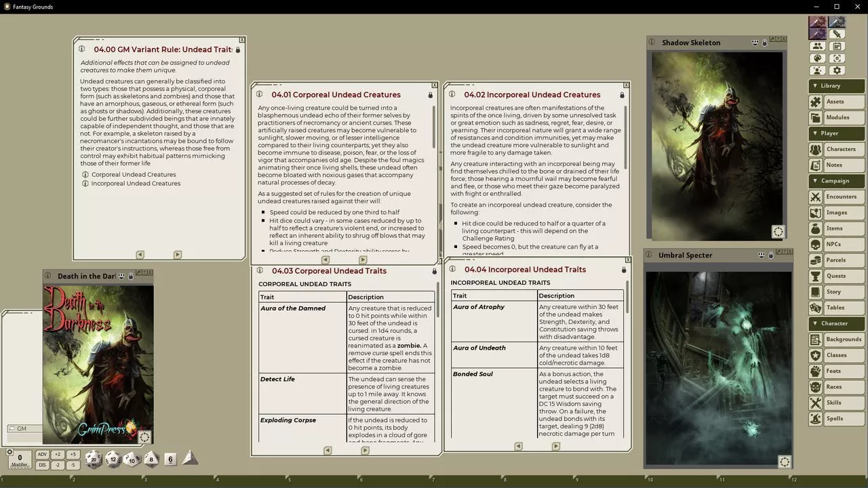Open the Skills sidebar icon

click(x=816, y=403)
